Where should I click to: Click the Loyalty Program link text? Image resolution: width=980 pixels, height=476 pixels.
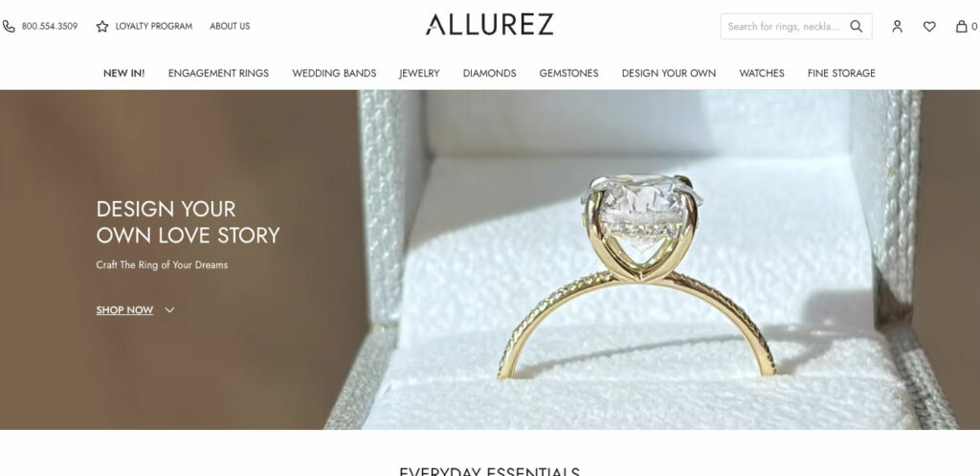pos(154,26)
